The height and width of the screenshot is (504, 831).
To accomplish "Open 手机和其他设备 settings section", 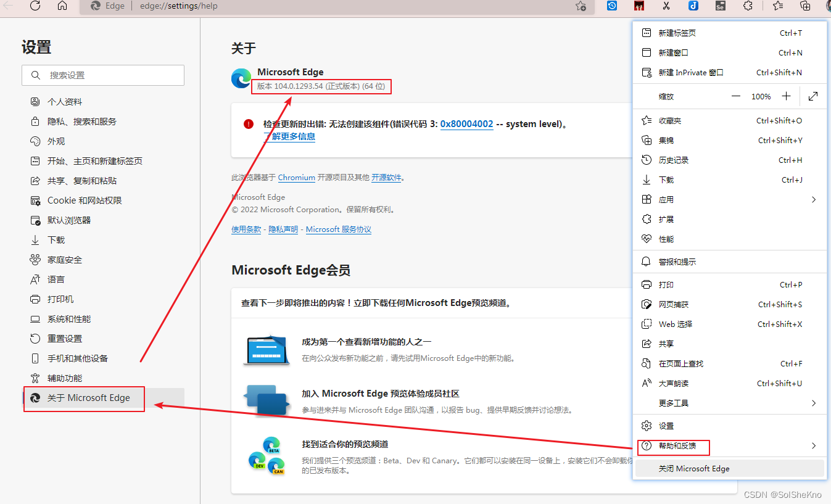I will click(x=103, y=358).
